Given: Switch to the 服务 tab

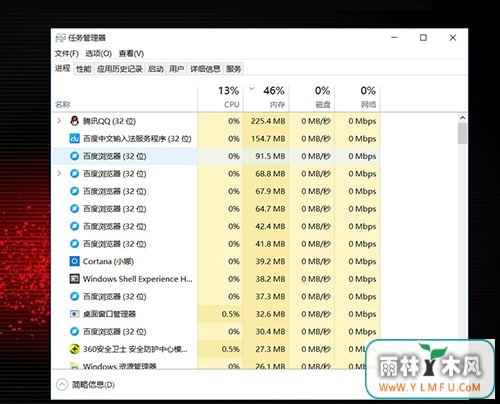Looking at the screenshot, I should click(233, 69).
